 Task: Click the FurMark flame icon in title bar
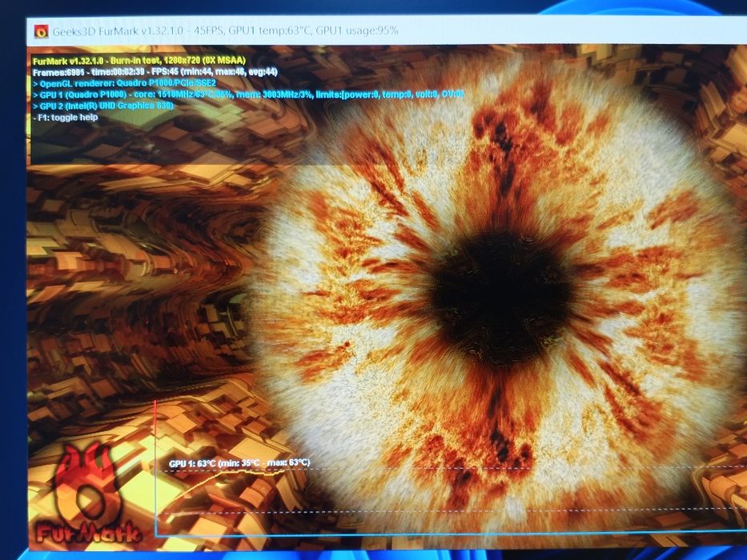(x=42, y=31)
